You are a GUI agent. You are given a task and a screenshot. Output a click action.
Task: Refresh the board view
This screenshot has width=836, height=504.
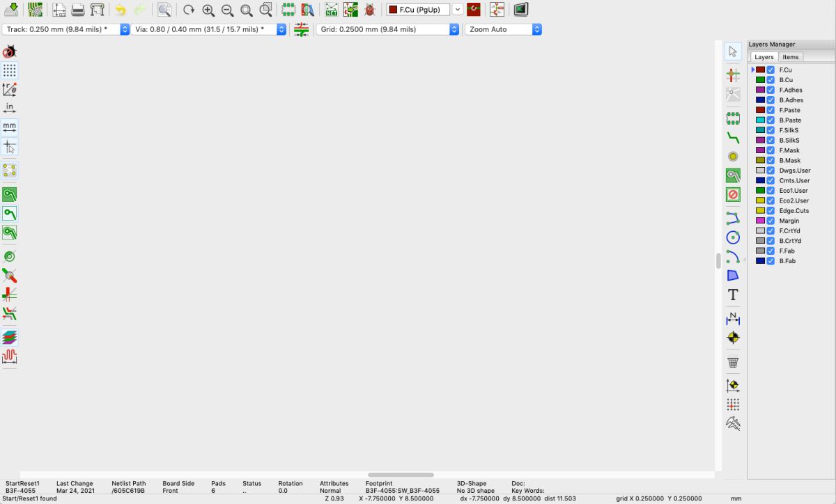(x=189, y=10)
